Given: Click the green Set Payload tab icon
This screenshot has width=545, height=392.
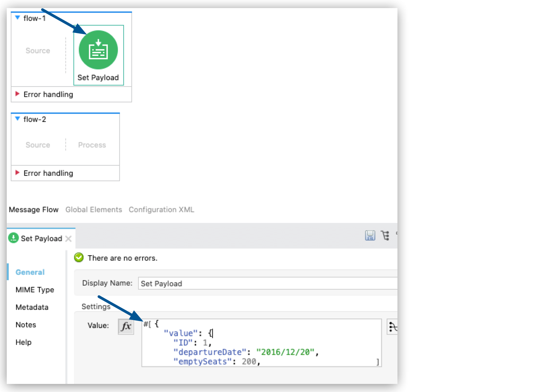Looking at the screenshot, I should click(x=13, y=238).
